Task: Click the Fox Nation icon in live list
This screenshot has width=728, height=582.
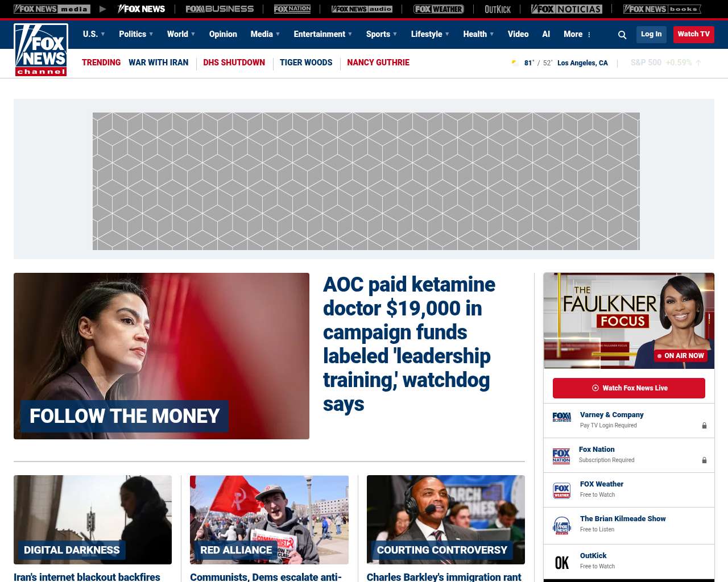Action: [x=561, y=456]
